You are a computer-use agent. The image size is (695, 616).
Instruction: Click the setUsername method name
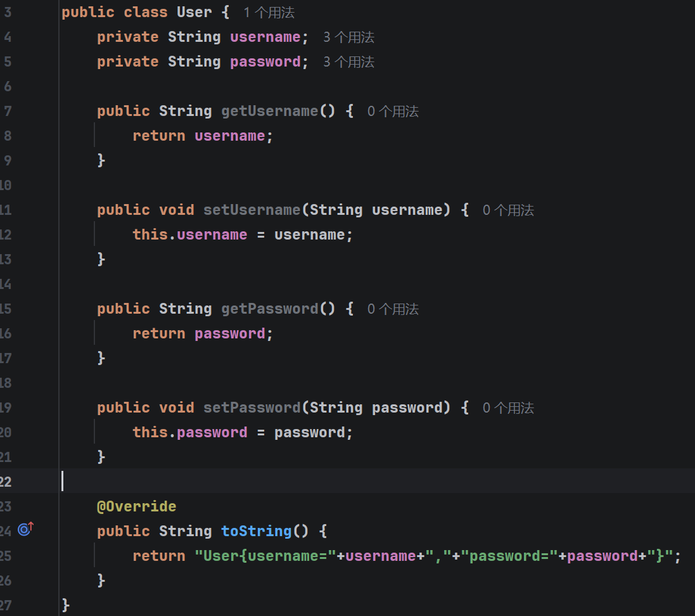(252, 210)
